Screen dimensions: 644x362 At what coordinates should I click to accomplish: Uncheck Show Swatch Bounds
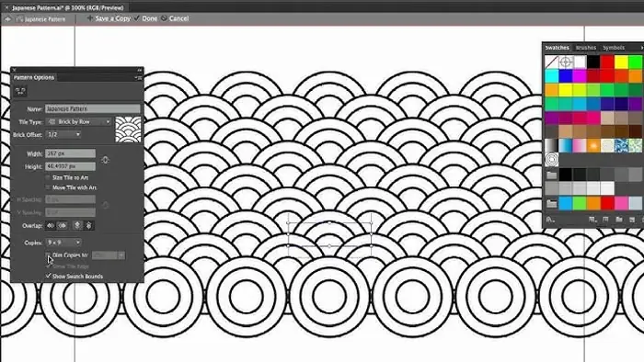tap(48, 276)
